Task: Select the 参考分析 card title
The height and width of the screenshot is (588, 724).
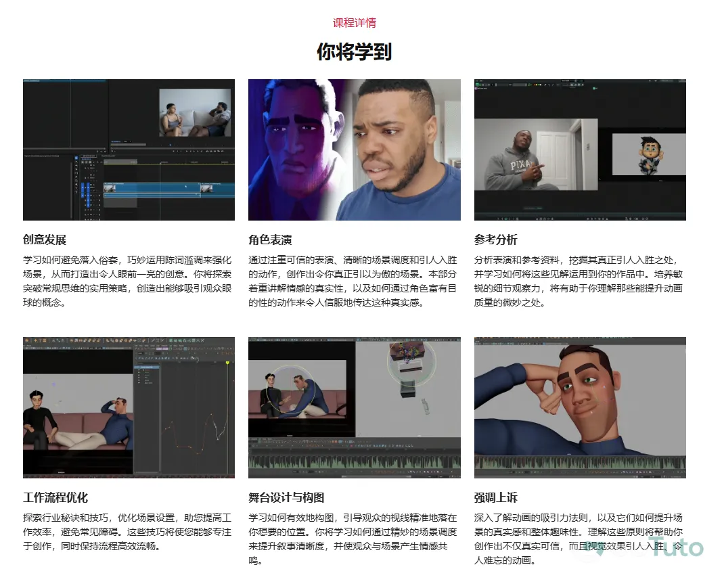Action: coord(496,240)
